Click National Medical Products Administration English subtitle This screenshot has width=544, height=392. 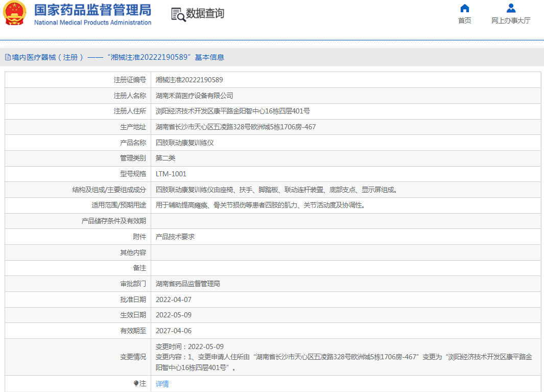point(92,22)
